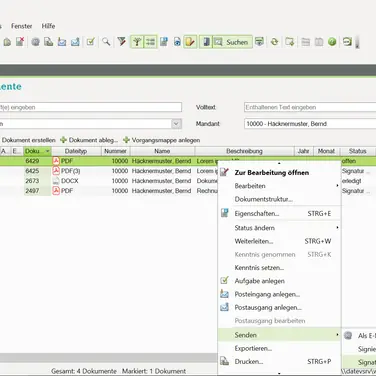
Task: Click the Monat column header
Action: (x=326, y=151)
